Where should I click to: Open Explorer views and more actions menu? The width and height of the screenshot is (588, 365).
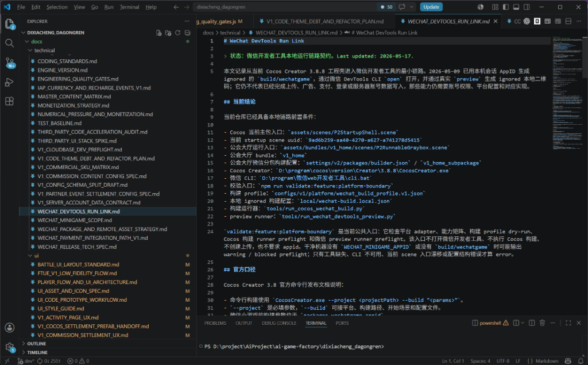[187, 21]
